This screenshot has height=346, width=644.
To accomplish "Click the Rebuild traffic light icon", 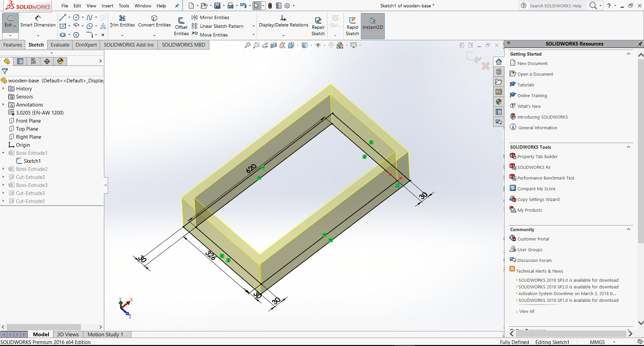I will [270, 6].
